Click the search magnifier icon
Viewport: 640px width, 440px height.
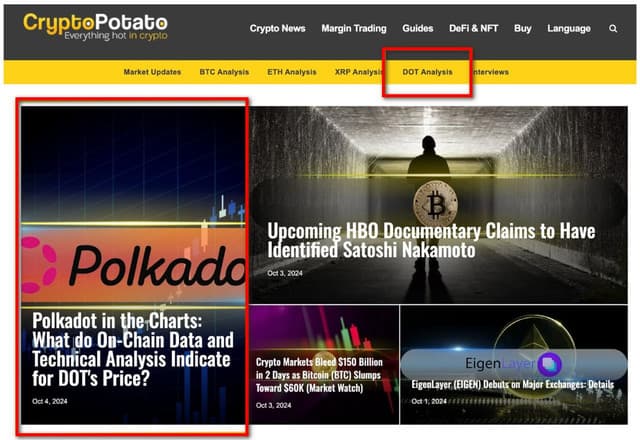click(613, 29)
